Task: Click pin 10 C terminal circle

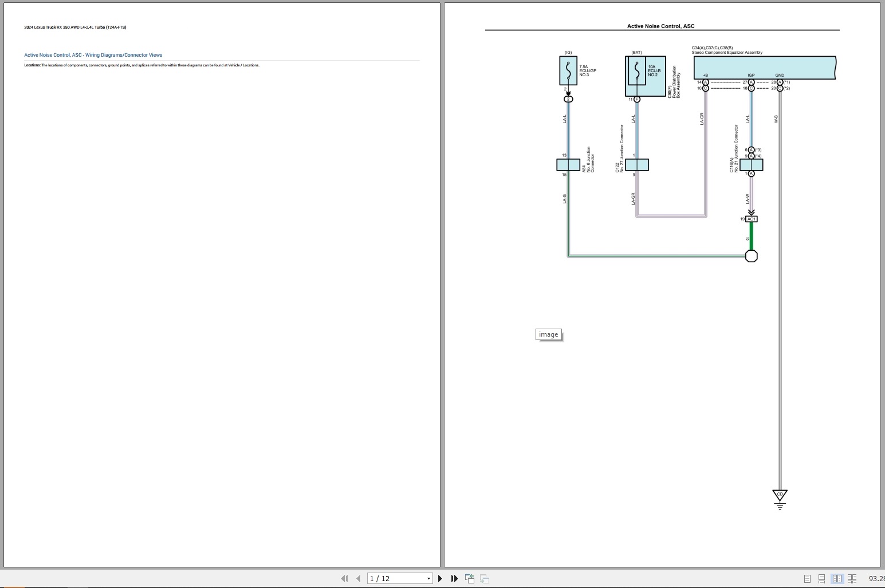Action: click(x=706, y=89)
